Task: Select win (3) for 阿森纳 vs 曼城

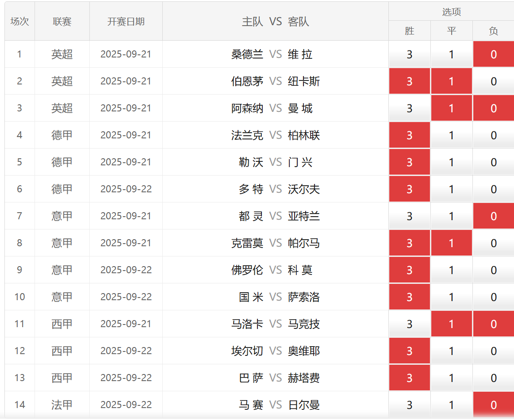Action: click(x=409, y=108)
